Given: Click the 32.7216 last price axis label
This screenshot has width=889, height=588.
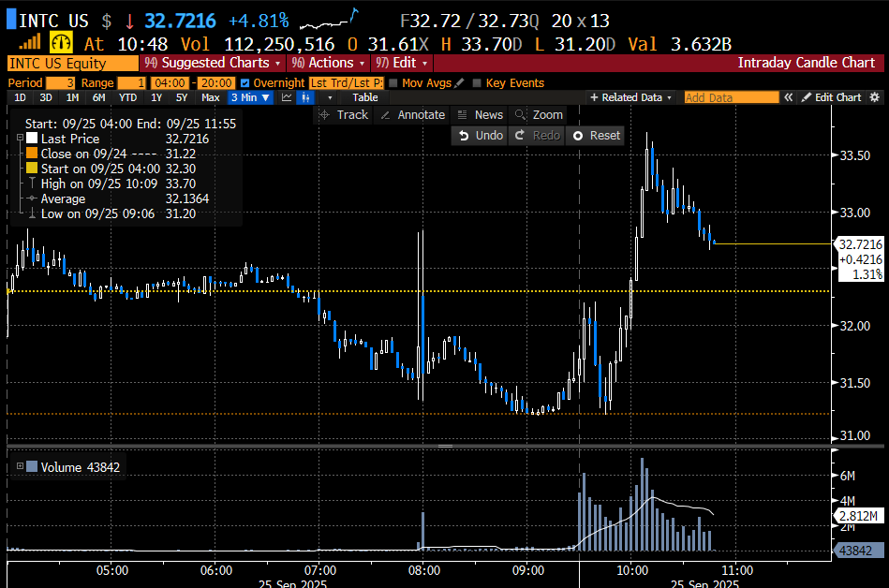Looking at the screenshot, I should (861, 244).
